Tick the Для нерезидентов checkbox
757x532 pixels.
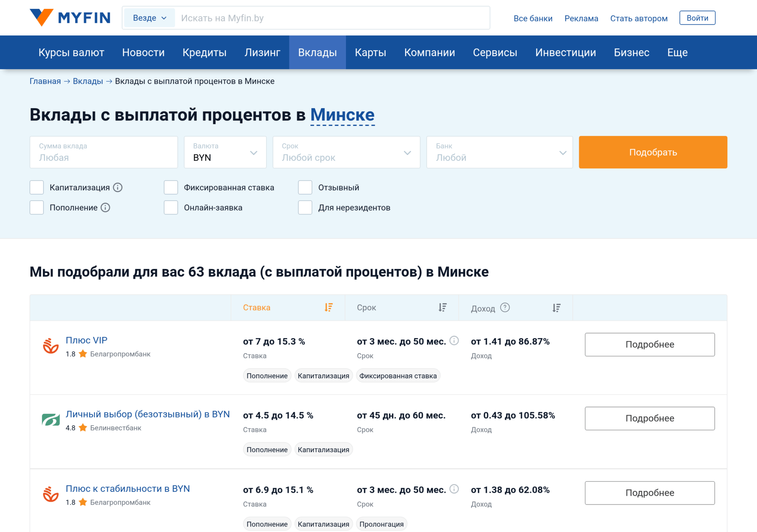[305, 208]
